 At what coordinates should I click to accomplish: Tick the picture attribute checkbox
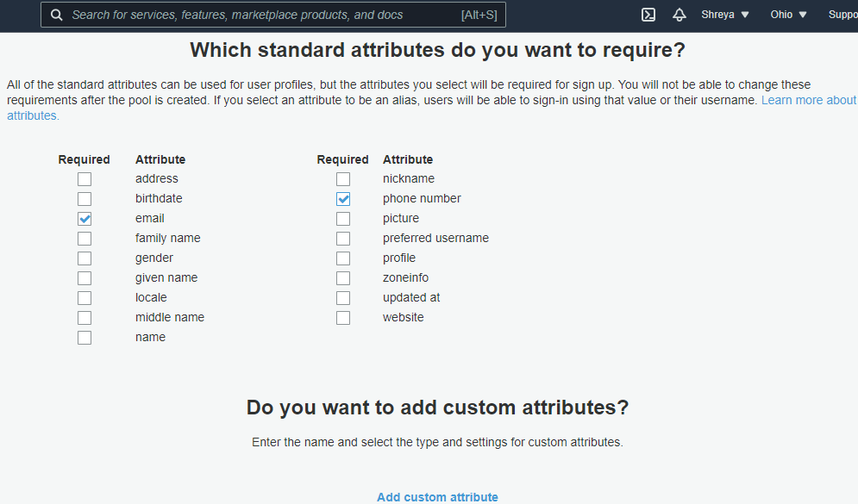(343, 219)
